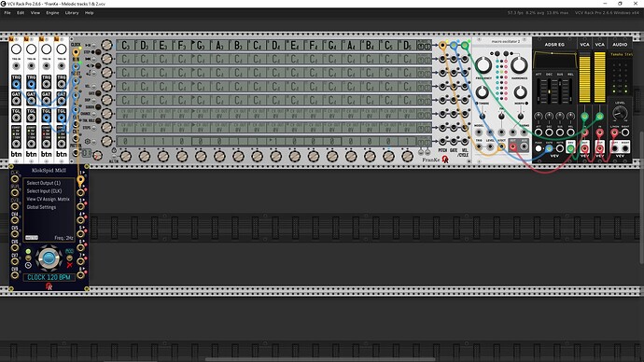
Task: Toggle the round button on the STEPS row of FranKe
Action: (x=93, y=128)
